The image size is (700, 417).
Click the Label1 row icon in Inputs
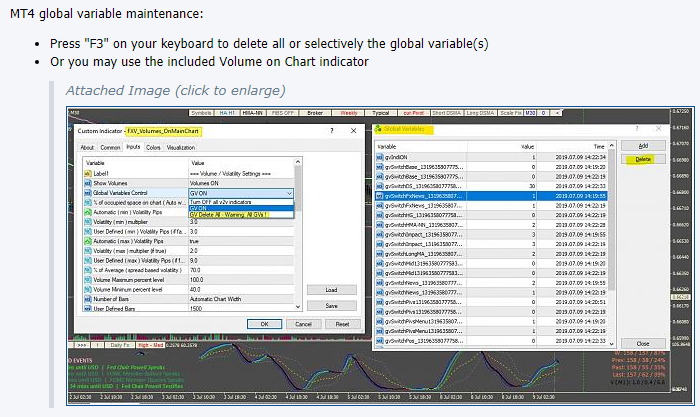88,174
